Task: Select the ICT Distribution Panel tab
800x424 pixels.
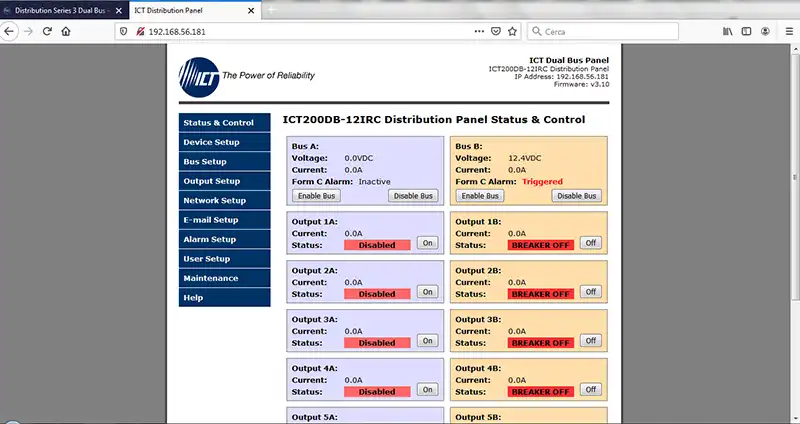Action: 195,10
